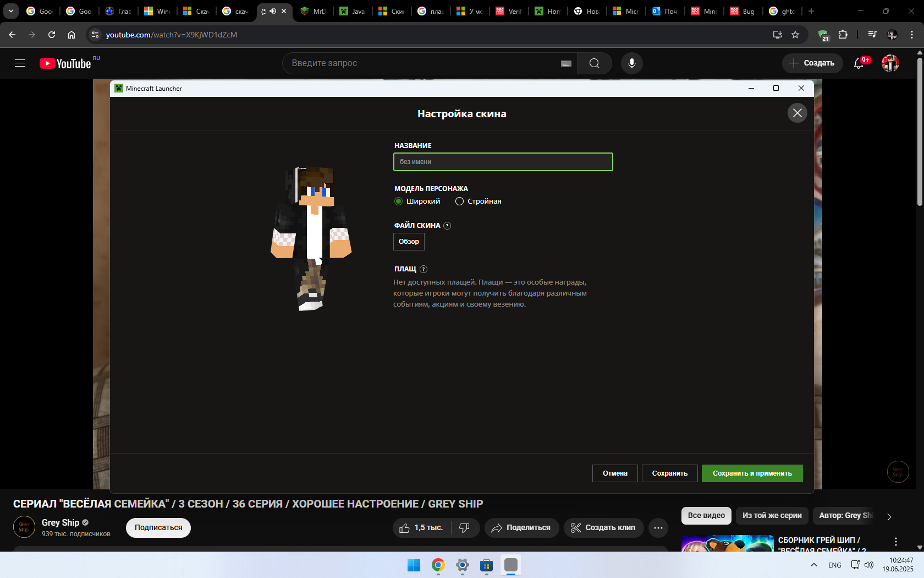The image size is (924, 578).
Task: Open the Chrome three-dot menu
Action: (x=912, y=35)
